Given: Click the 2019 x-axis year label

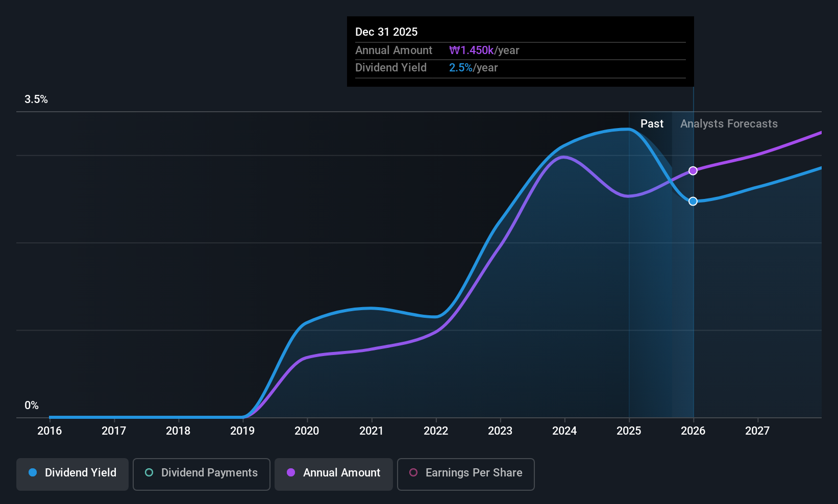Looking at the screenshot, I should pyautogui.click(x=242, y=431).
